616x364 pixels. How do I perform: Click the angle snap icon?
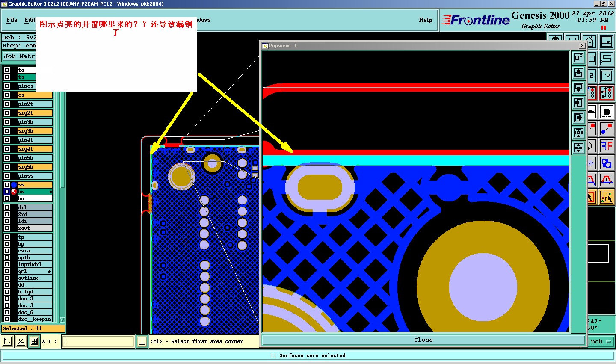21,341
